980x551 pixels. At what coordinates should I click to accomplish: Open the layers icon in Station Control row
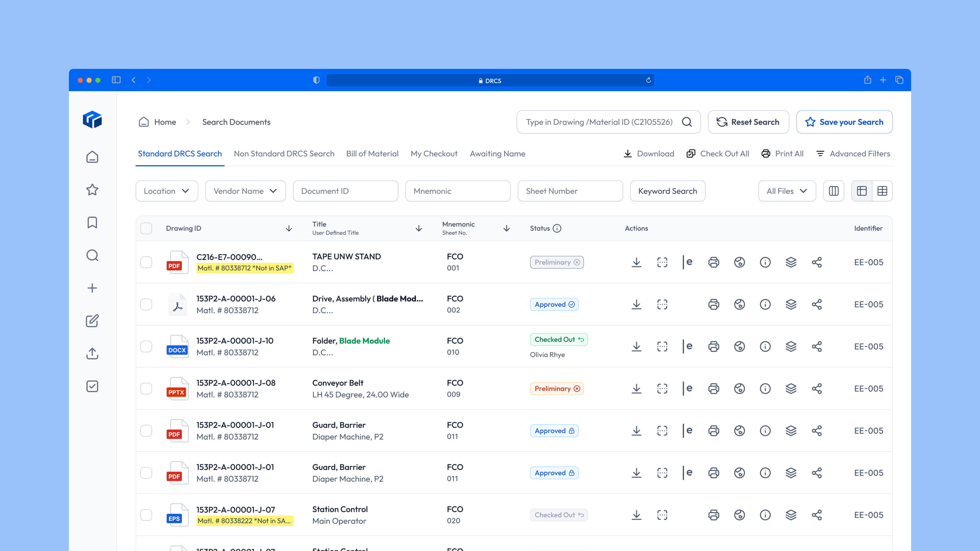coord(791,515)
